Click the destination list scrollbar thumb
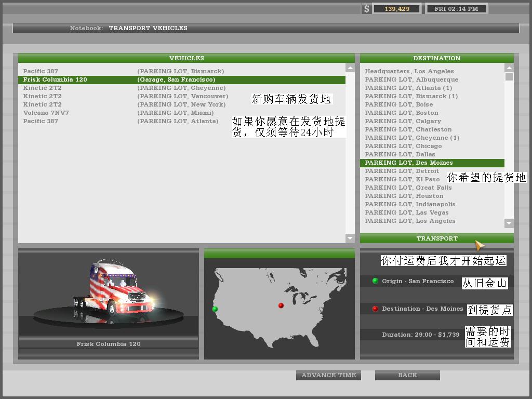Image resolution: width=532 pixels, height=399 pixels. 509,77
